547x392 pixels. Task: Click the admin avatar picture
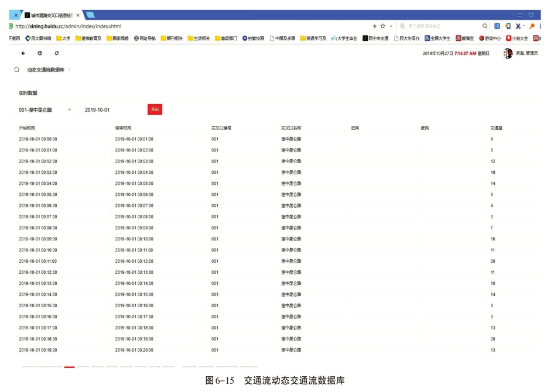(508, 53)
